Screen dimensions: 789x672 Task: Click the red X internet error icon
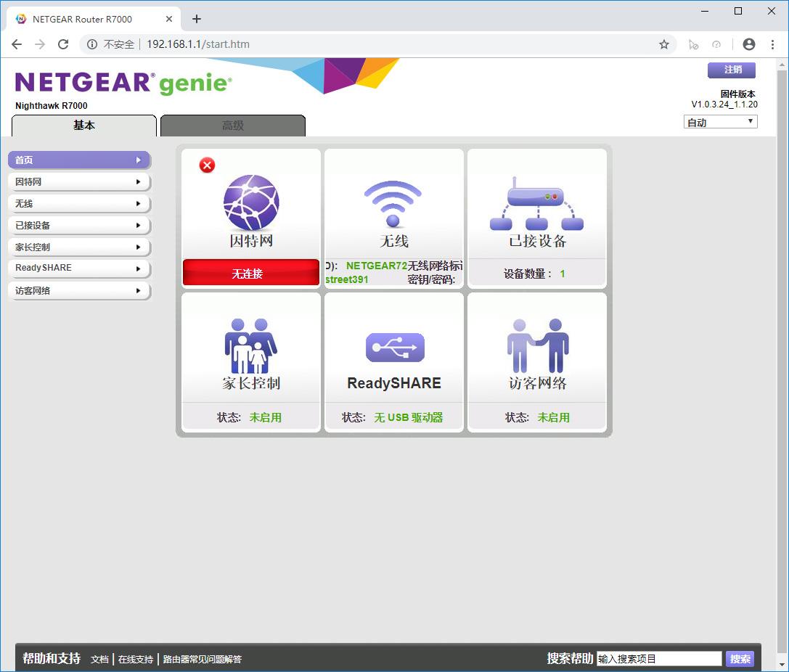click(207, 165)
